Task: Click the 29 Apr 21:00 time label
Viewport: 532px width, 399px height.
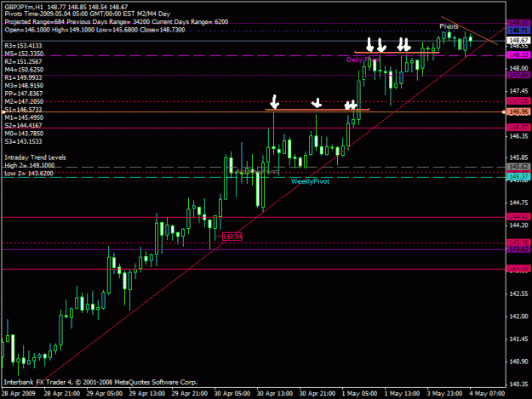Action: point(189,394)
